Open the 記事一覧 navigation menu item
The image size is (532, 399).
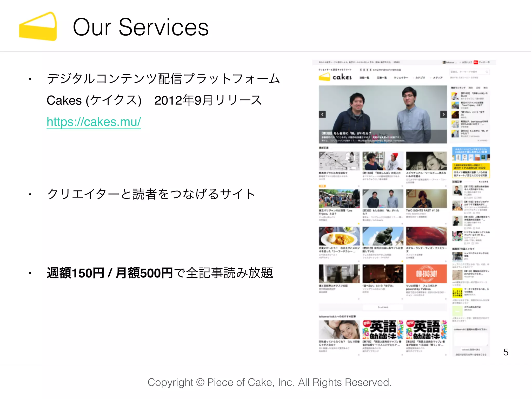(382, 78)
